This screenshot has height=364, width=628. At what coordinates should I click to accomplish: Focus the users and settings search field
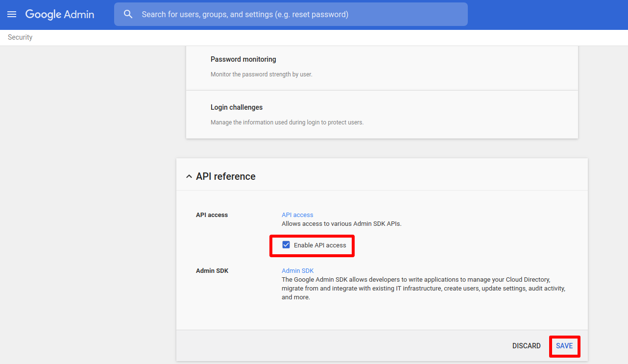click(x=291, y=14)
